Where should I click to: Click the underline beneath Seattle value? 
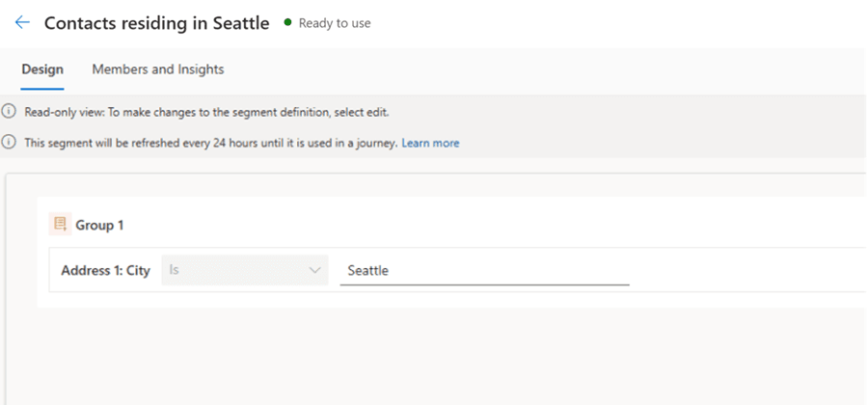(x=484, y=284)
